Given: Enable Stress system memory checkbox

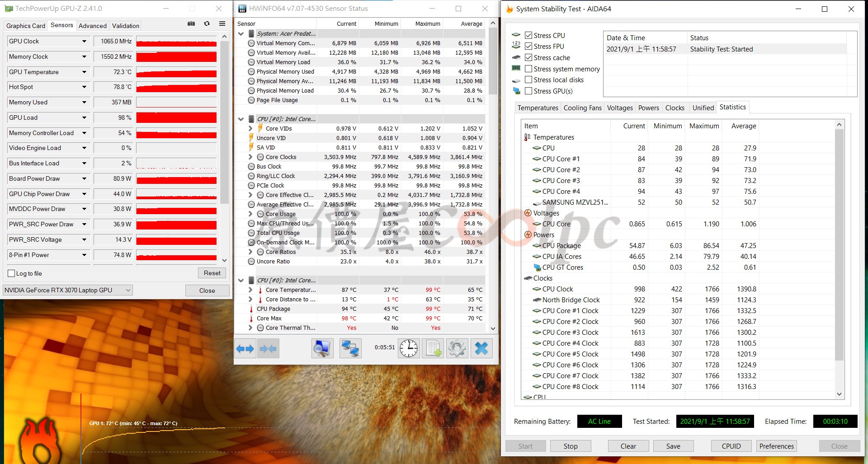Looking at the screenshot, I should click(528, 69).
